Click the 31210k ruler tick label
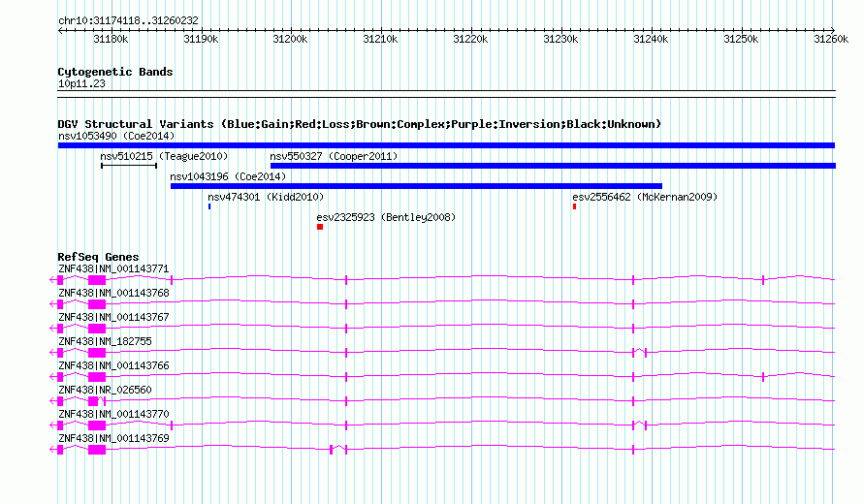 pos(381,39)
